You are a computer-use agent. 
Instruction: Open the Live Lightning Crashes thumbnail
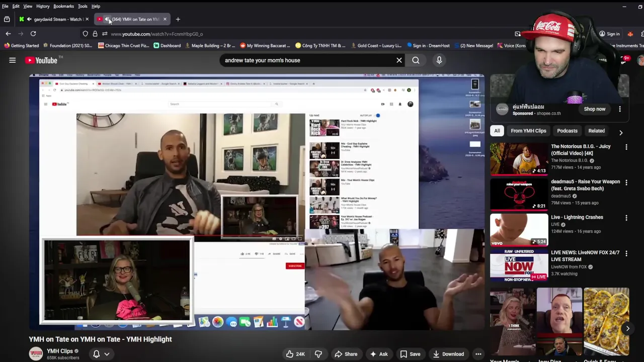point(519,230)
